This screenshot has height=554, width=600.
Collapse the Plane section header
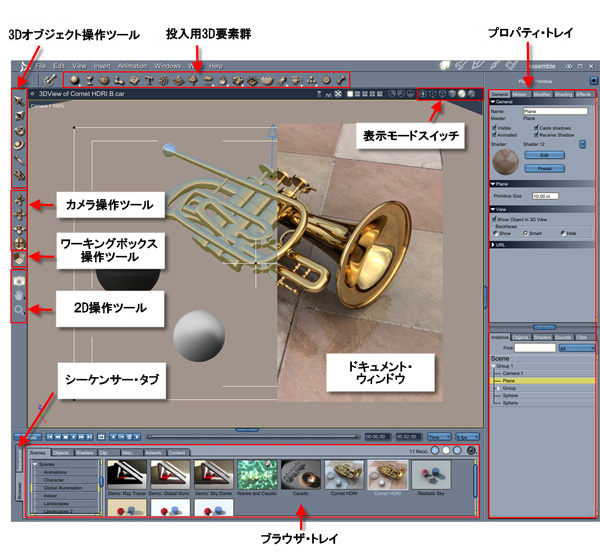click(x=542, y=184)
